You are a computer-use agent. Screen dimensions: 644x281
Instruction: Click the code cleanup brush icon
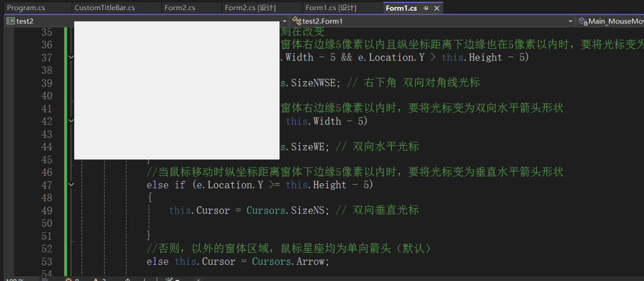(169, 280)
